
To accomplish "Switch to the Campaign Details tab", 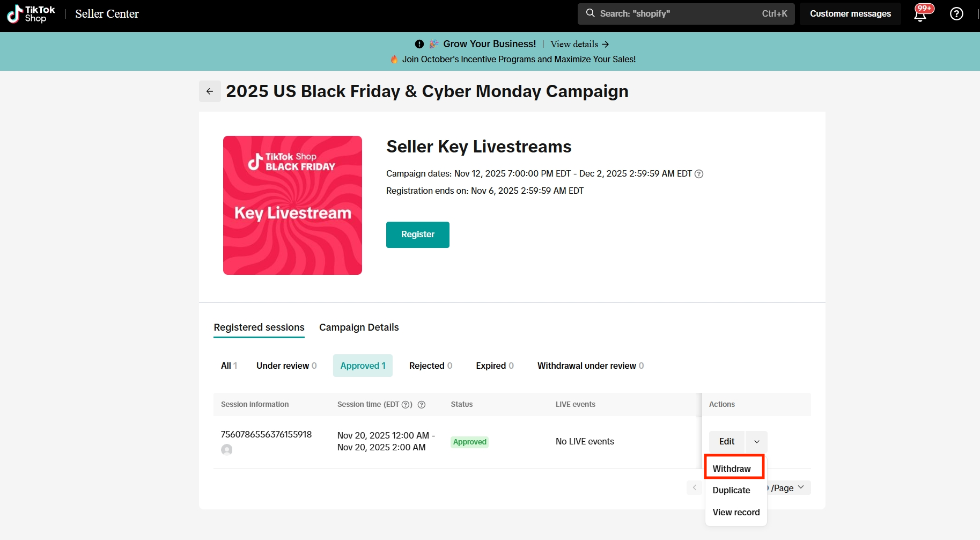I will pyautogui.click(x=359, y=327).
